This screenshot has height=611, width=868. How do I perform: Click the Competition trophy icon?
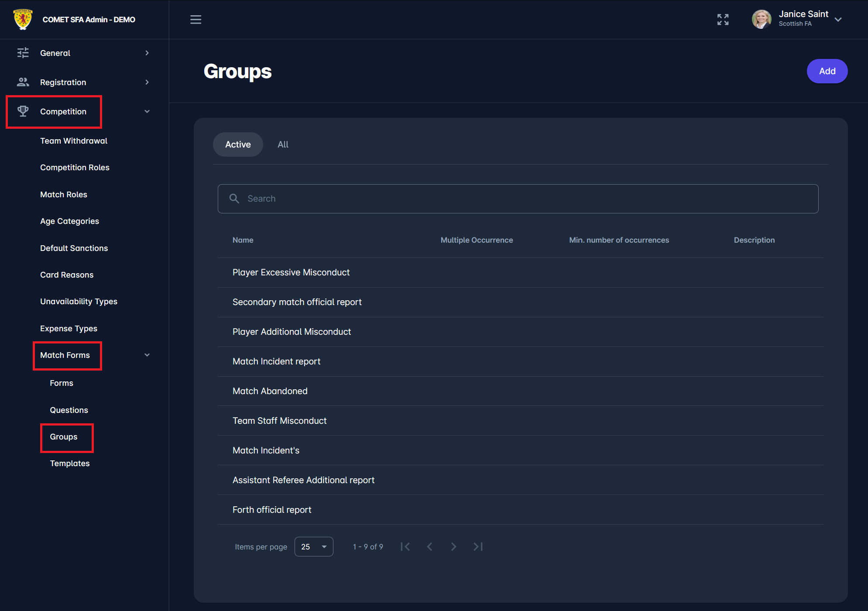[x=23, y=111]
